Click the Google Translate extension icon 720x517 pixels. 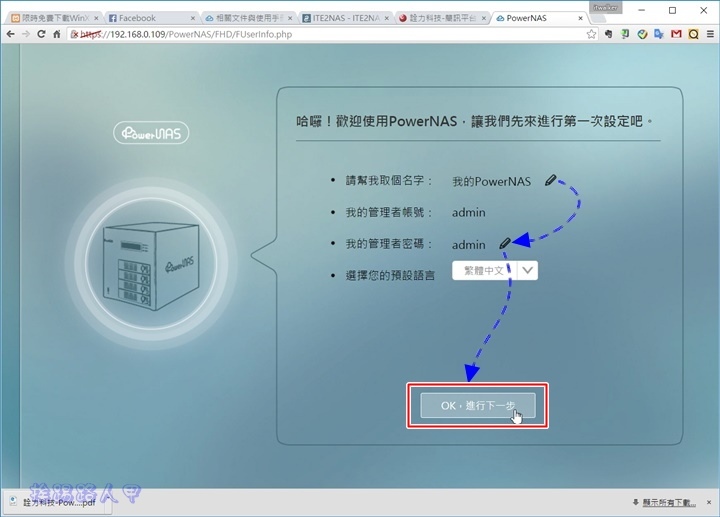point(659,34)
